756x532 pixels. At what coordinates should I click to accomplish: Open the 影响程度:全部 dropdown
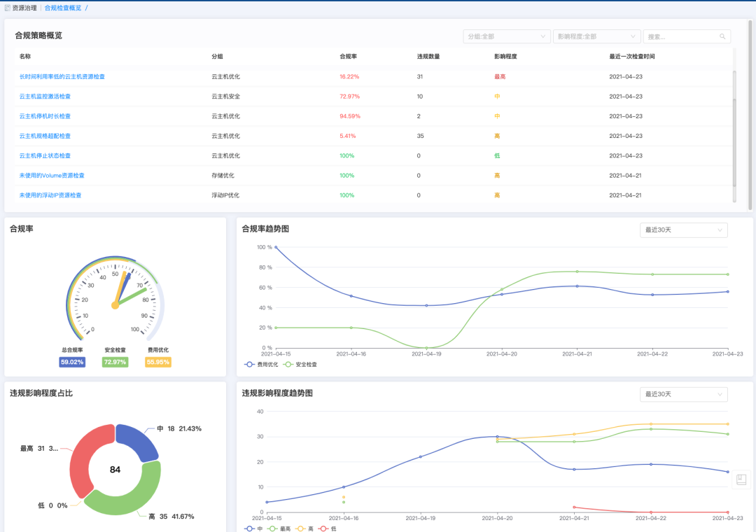[x=597, y=36]
